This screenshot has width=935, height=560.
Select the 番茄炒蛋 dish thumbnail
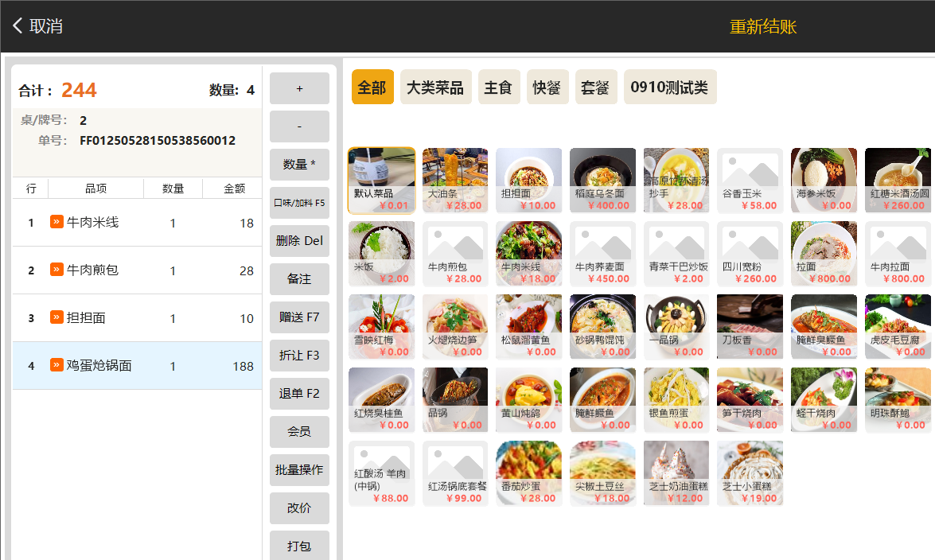click(528, 472)
